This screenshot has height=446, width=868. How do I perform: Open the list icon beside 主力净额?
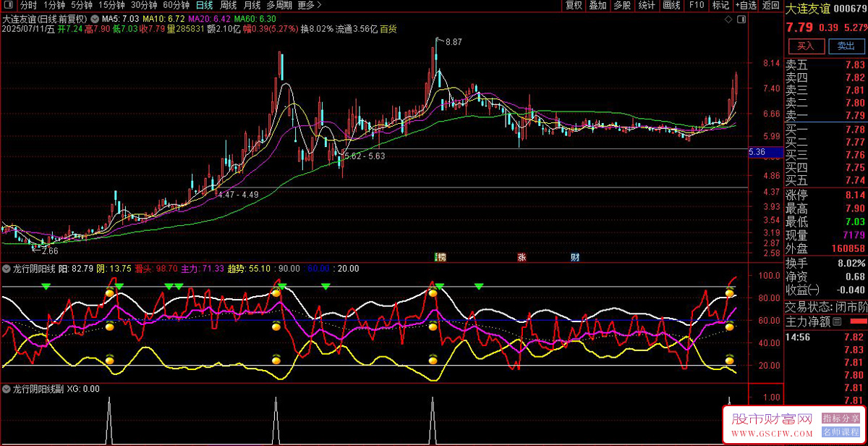(837, 321)
